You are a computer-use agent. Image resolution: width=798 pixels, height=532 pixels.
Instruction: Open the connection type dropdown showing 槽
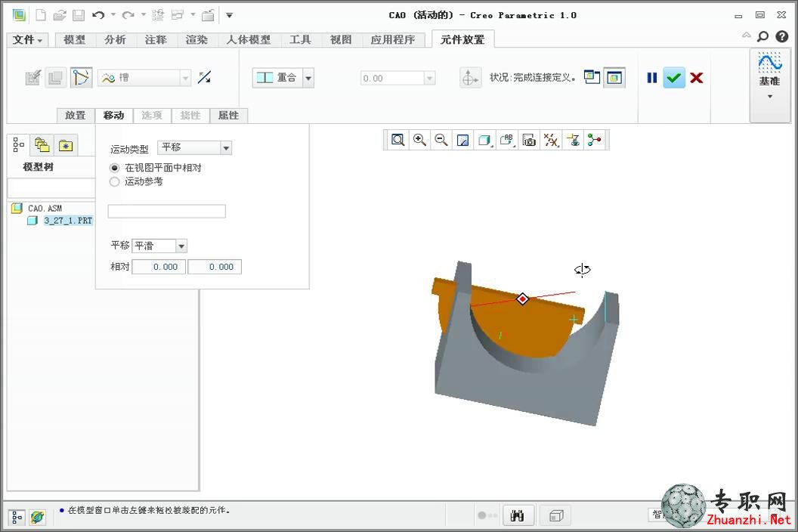[x=185, y=78]
